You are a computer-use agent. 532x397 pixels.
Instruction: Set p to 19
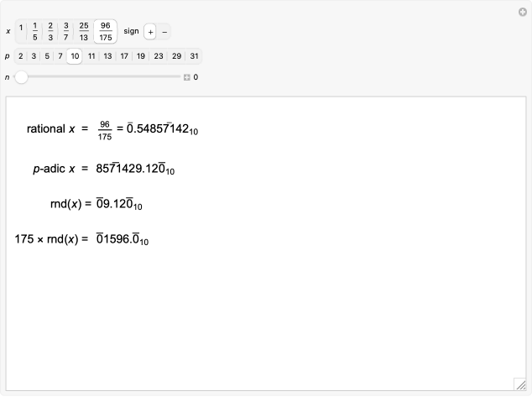[141, 56]
